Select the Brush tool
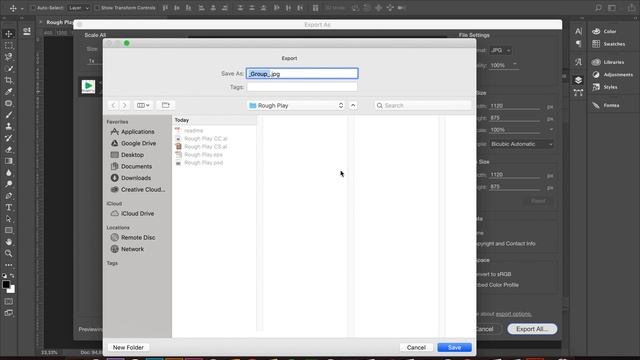Screen dimensions: 640x360 (9, 115)
